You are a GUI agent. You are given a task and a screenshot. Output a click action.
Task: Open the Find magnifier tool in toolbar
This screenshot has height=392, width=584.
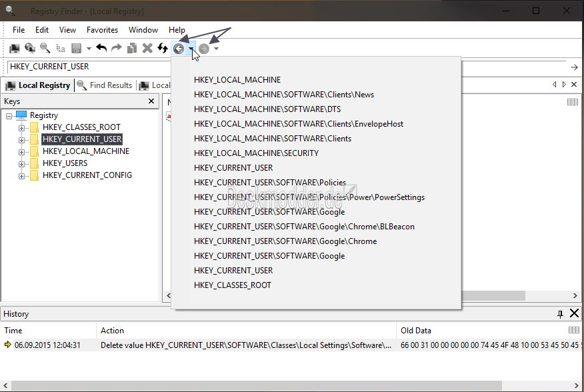point(45,48)
